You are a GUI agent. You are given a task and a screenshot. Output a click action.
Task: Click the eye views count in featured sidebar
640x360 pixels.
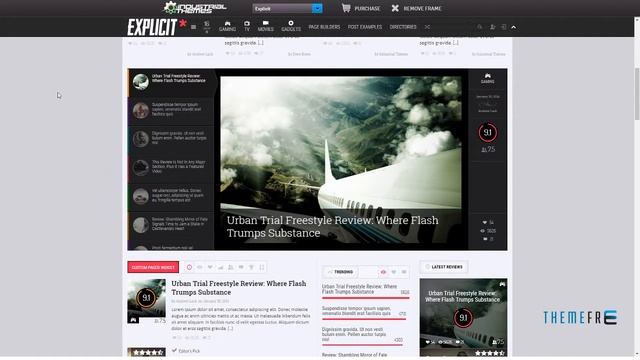click(x=488, y=231)
